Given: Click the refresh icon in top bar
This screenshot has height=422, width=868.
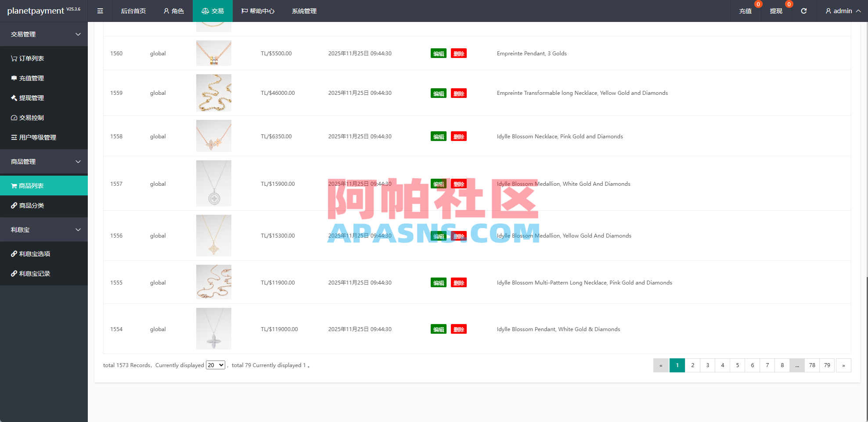Looking at the screenshot, I should tap(803, 11).
